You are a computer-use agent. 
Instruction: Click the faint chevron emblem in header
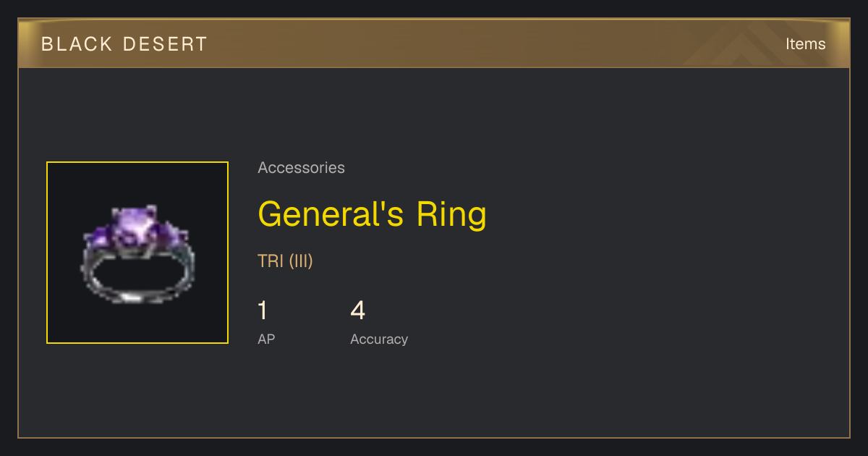[752, 45]
